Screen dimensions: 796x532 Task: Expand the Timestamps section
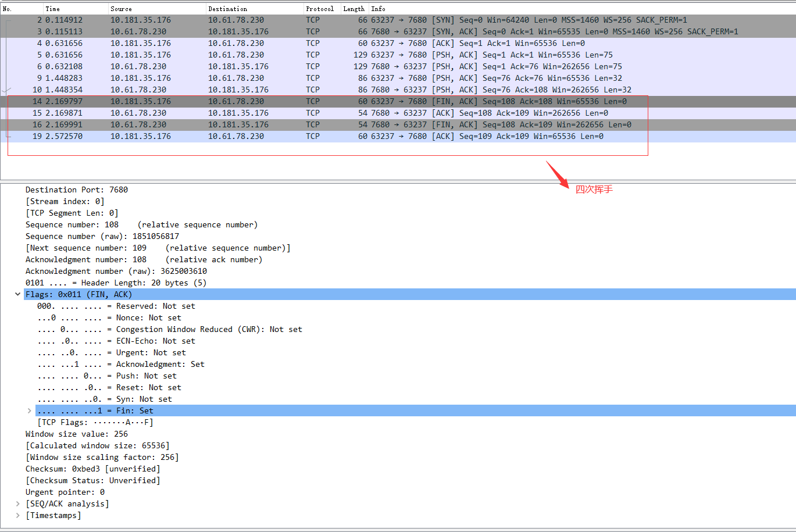pos(17,515)
